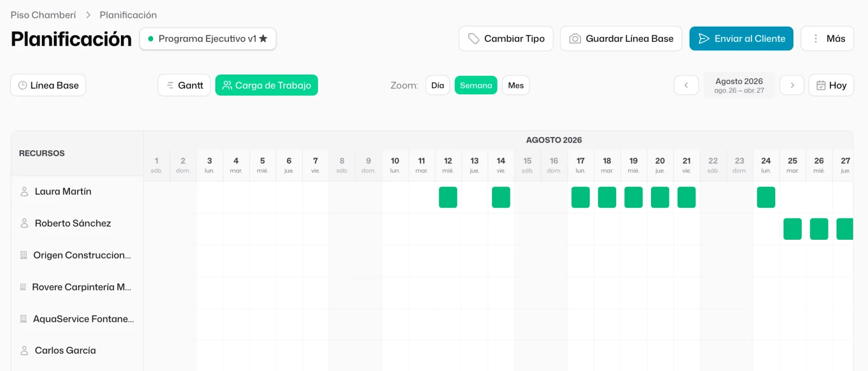
Task: Click the Laura Martín resource name
Action: point(63,191)
